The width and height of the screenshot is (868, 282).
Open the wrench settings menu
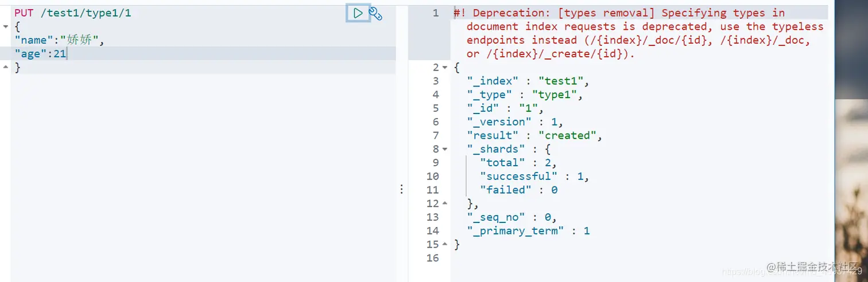(x=375, y=14)
